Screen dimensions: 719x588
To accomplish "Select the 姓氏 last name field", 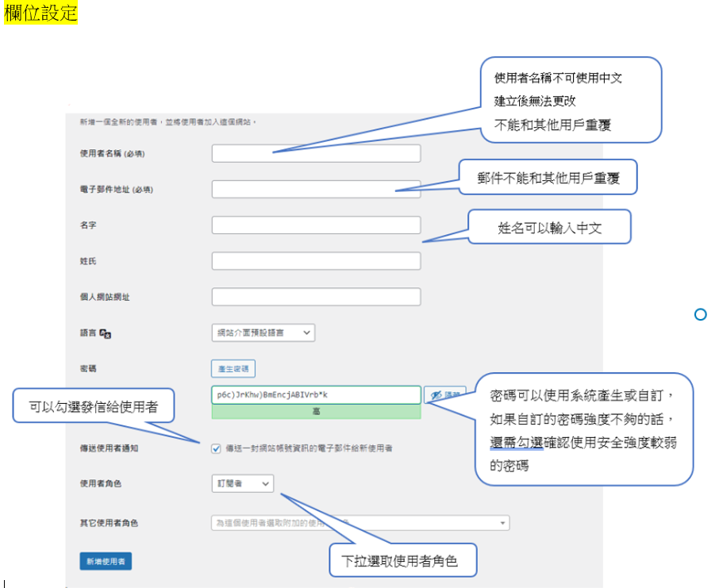I will [x=316, y=261].
